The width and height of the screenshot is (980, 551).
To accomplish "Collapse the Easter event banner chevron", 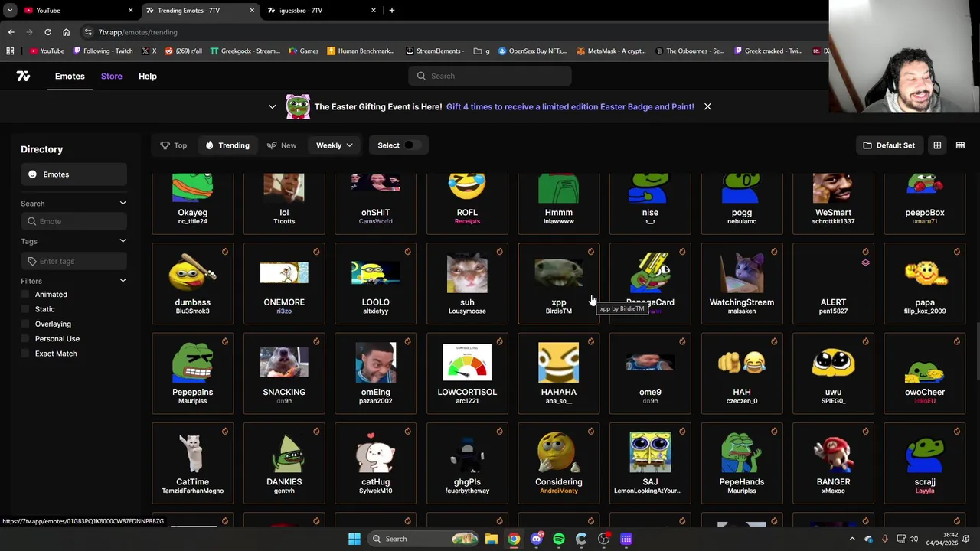I will (272, 106).
